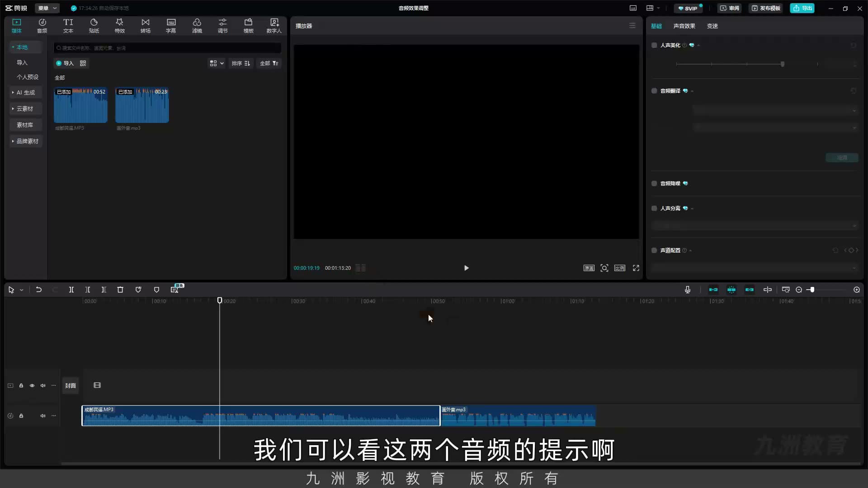
Task: Click the 导出 export button
Action: (x=802, y=8)
